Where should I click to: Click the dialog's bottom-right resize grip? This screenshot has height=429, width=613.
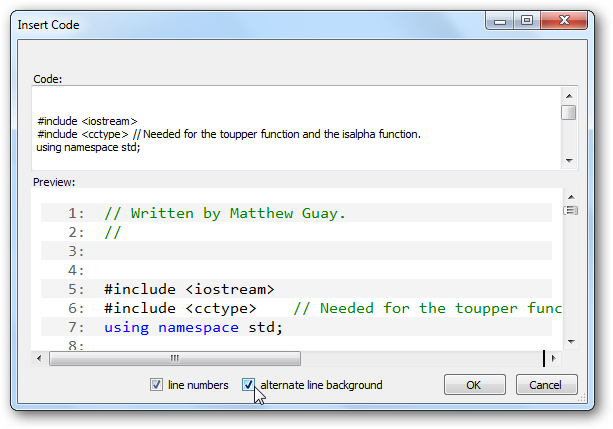[582, 398]
